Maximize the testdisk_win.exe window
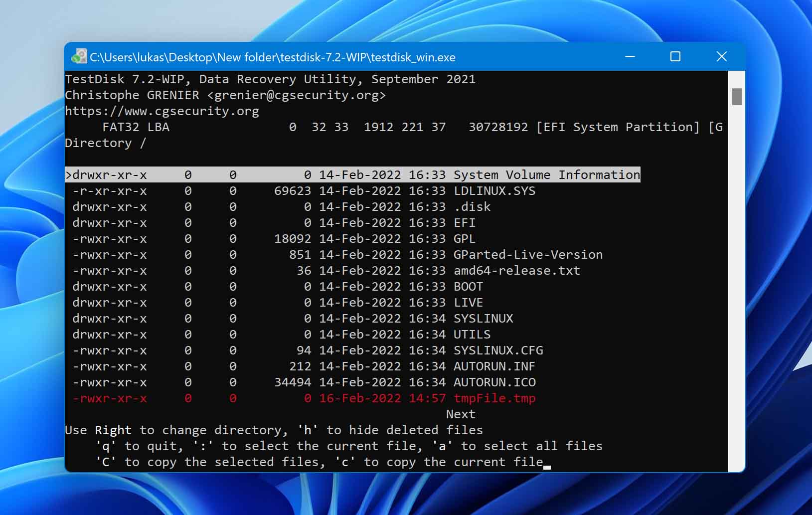The height and width of the screenshot is (515, 812). click(x=675, y=56)
